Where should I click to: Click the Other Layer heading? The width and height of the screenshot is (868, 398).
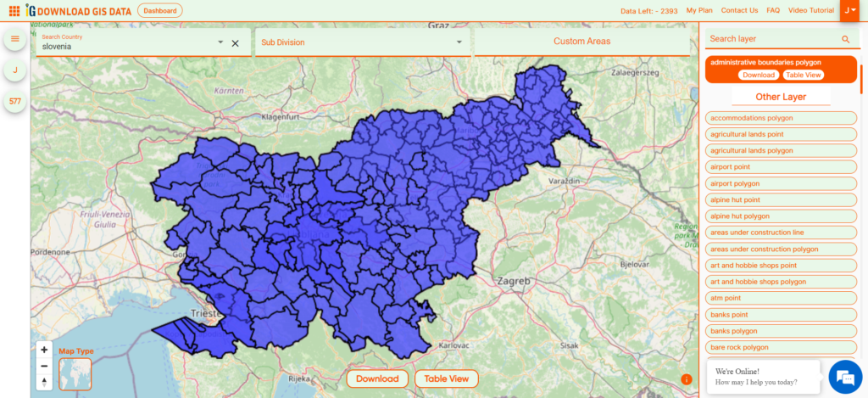click(781, 97)
